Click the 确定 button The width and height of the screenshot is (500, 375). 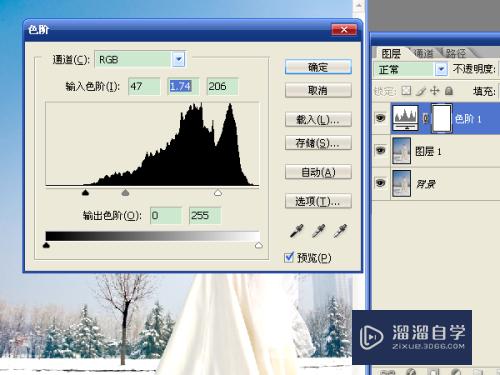pos(318,67)
